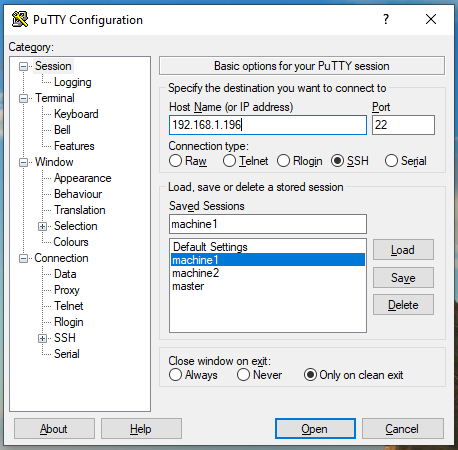Click the PuTTY icon in title bar
Viewport: 458px width, 450px height.
point(20,19)
